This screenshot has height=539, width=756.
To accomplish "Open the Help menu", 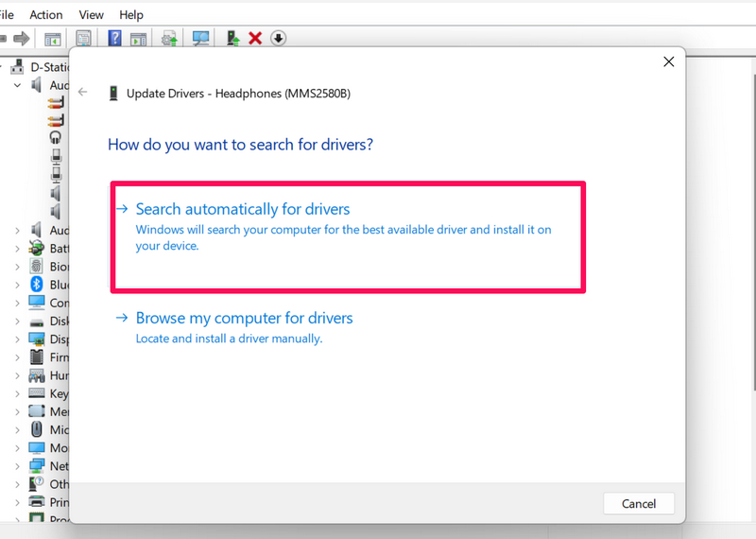I will point(132,14).
